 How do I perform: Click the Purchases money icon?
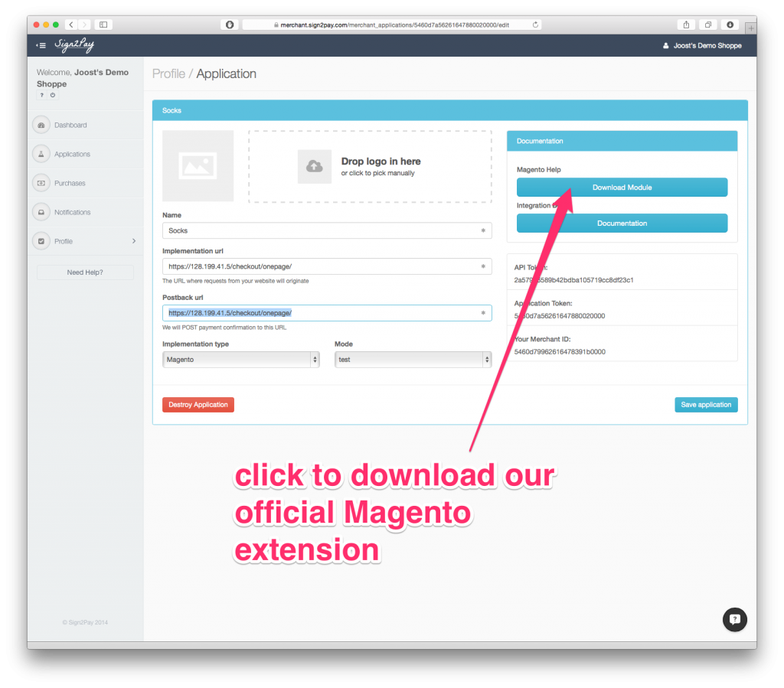pyautogui.click(x=41, y=183)
